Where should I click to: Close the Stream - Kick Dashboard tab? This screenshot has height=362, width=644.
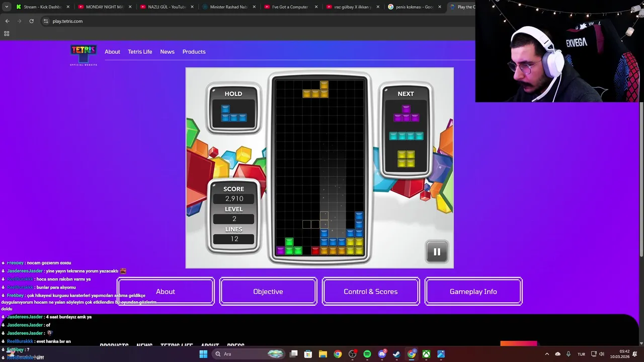[68, 7]
